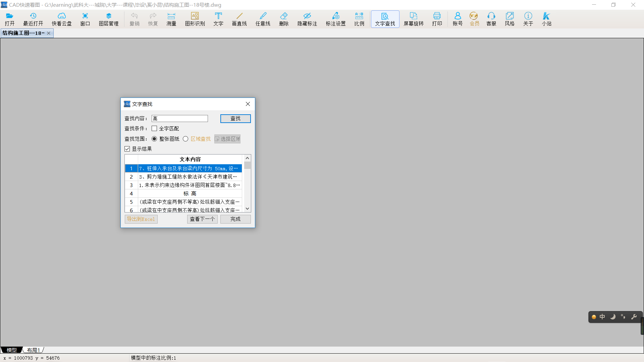
Task: Open 标注设置 annotation settings
Action: (x=336, y=19)
